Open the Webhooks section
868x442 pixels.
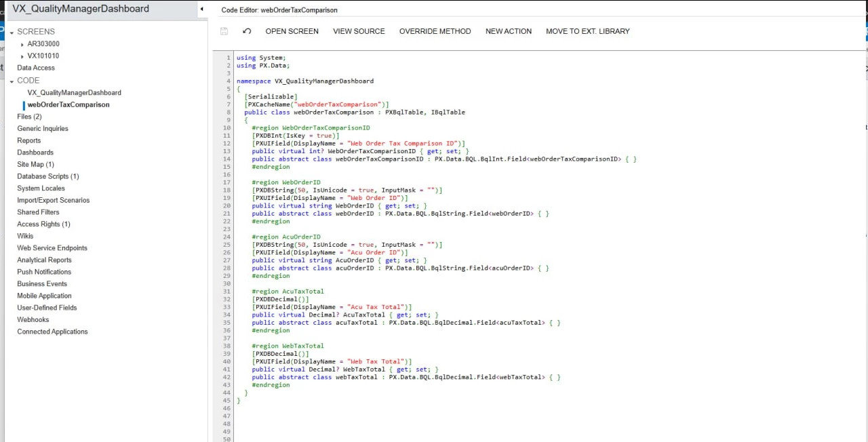tap(33, 319)
